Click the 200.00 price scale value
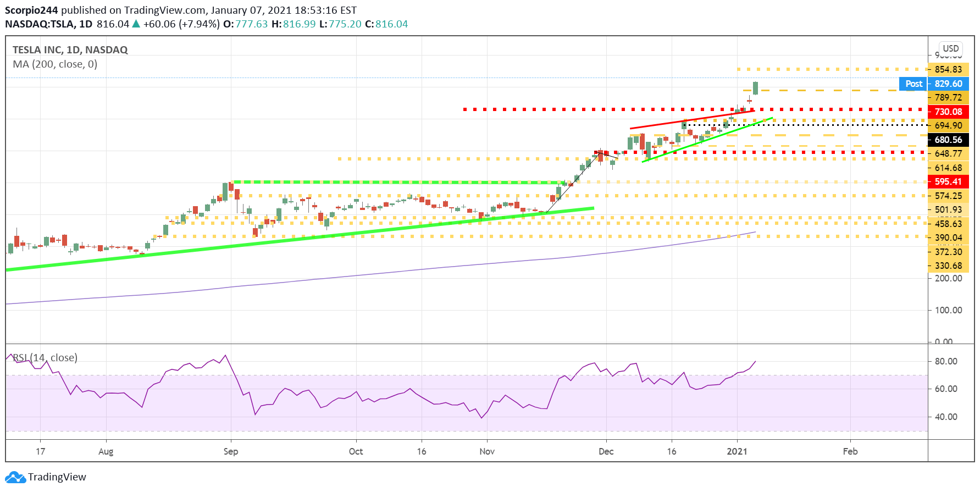 pyautogui.click(x=949, y=278)
